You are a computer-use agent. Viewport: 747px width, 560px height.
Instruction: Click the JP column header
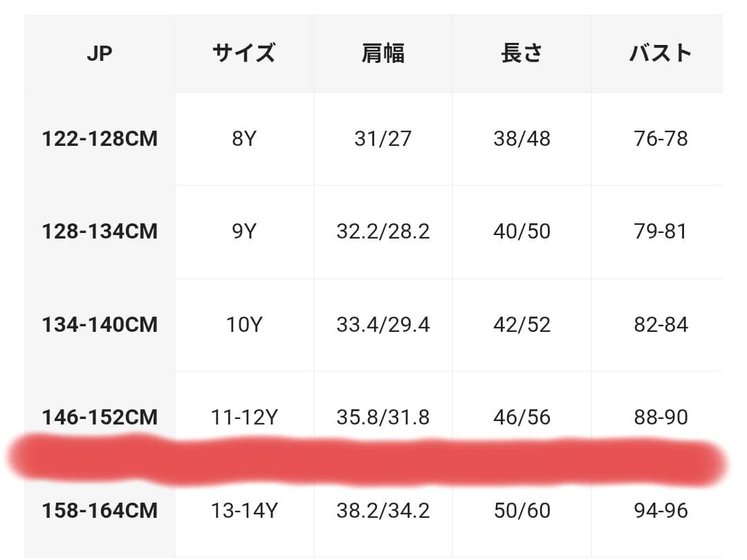click(100, 54)
